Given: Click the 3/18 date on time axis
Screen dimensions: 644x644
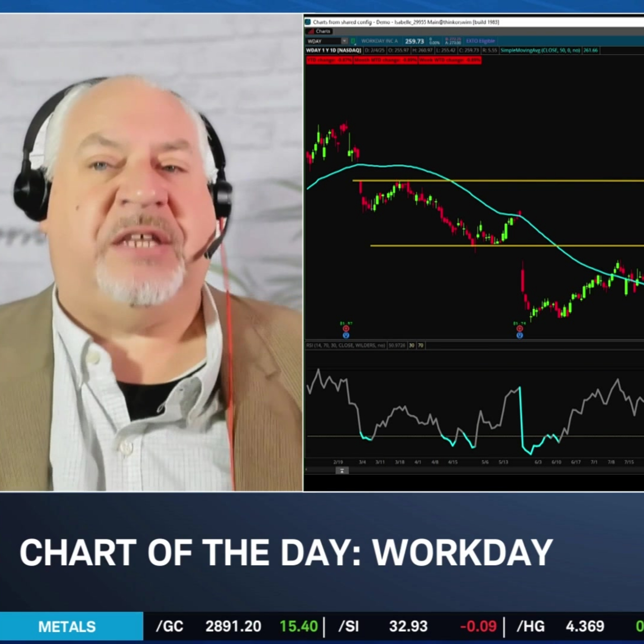Looking at the screenshot, I should click(400, 462).
